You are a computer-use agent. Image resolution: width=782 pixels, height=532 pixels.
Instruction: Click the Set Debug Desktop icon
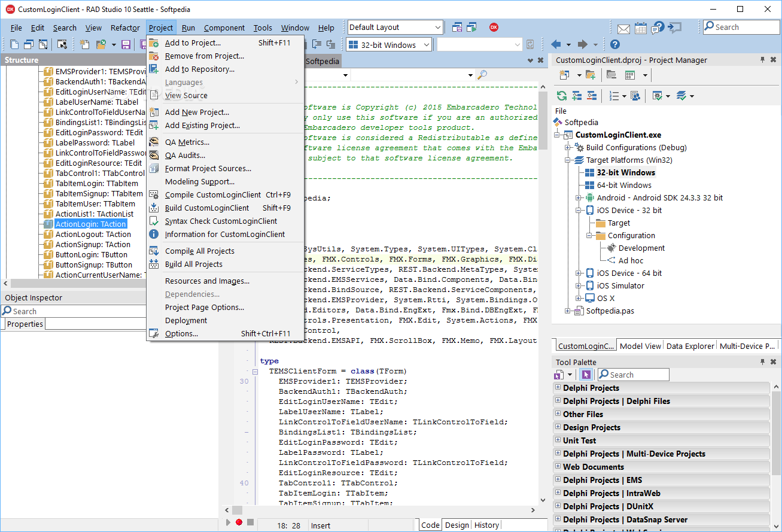[472, 27]
